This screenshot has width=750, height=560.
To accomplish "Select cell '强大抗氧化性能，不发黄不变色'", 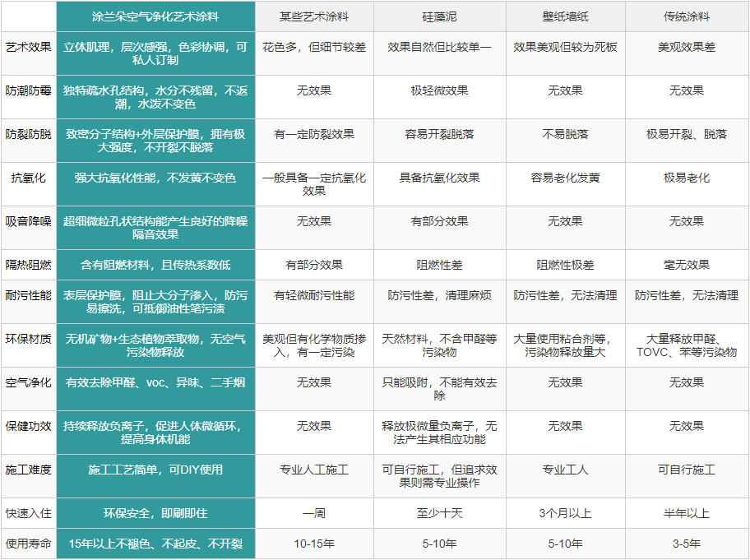I will [x=155, y=184].
